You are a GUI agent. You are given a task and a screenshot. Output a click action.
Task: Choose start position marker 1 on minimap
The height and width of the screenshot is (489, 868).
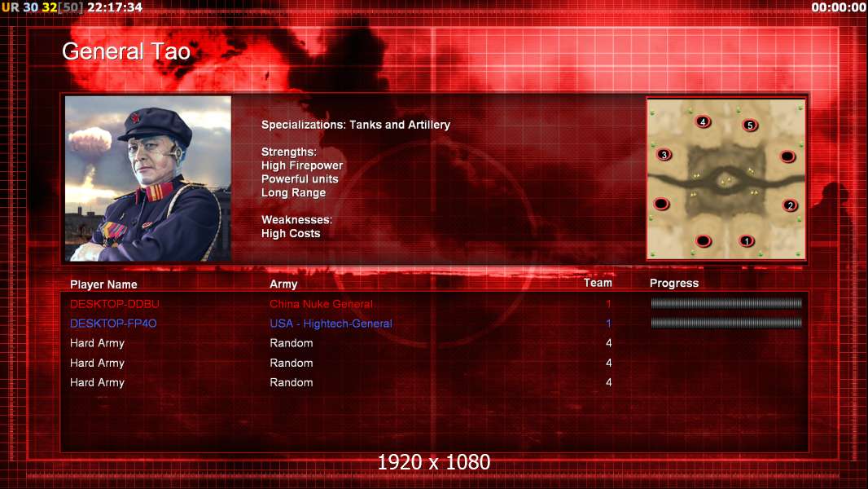click(x=747, y=241)
